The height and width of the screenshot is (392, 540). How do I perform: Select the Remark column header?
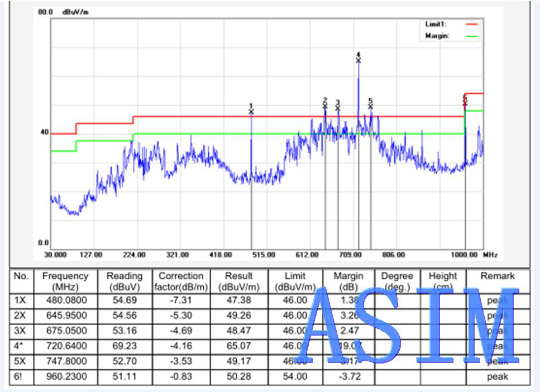497,276
